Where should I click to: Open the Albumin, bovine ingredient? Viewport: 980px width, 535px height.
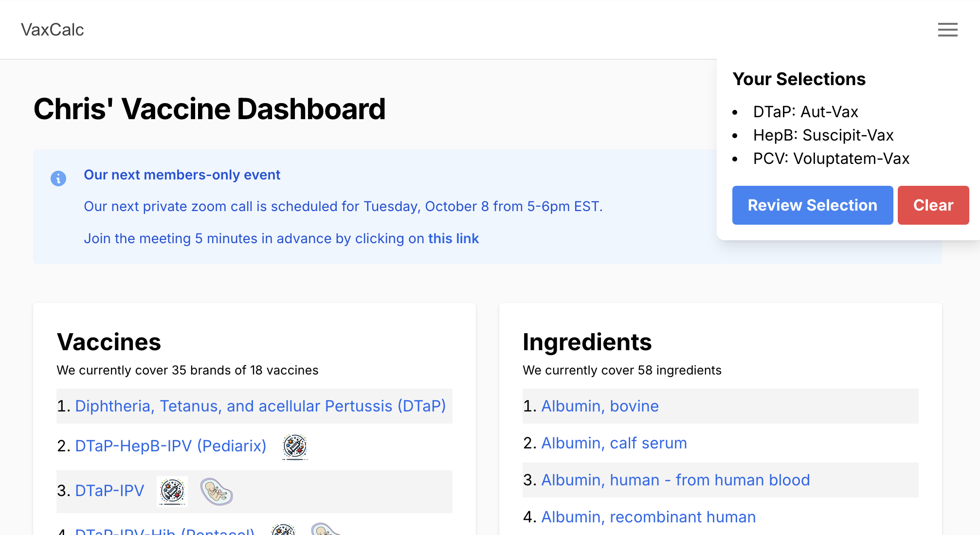600,406
